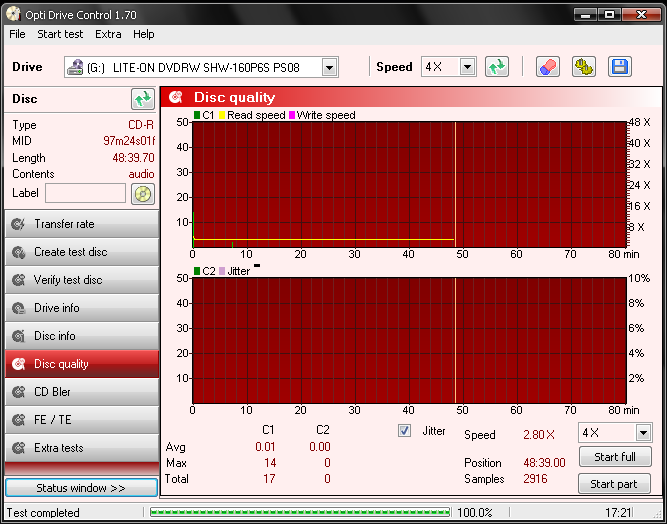Click Start part button
The width and height of the screenshot is (667, 524).
[x=614, y=484]
